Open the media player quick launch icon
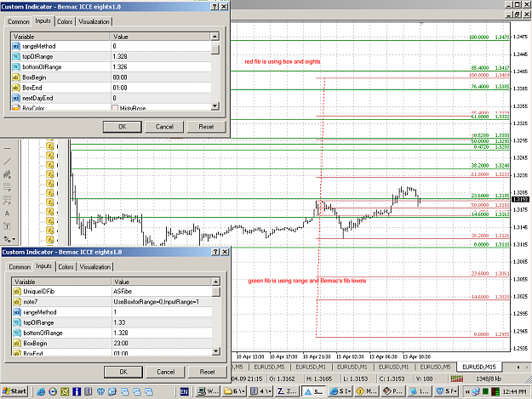Image resolution: width=532 pixels, height=399 pixels. click(53, 391)
